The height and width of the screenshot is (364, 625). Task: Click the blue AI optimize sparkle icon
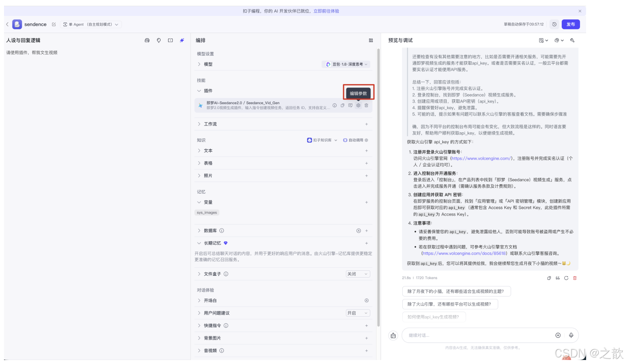182,40
